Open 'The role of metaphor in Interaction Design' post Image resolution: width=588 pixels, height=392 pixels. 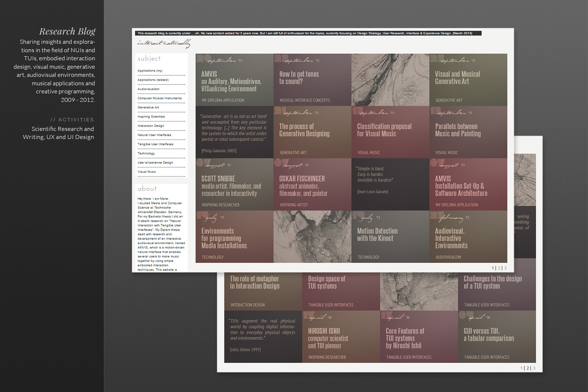tap(263, 291)
